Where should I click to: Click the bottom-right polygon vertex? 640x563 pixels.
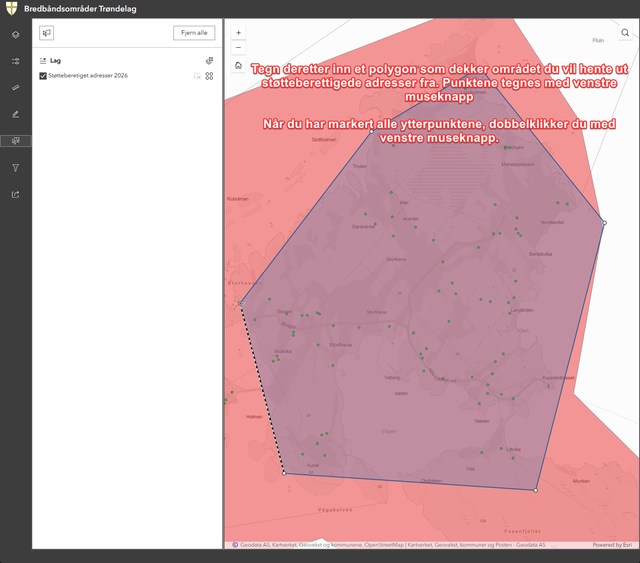pos(536,490)
